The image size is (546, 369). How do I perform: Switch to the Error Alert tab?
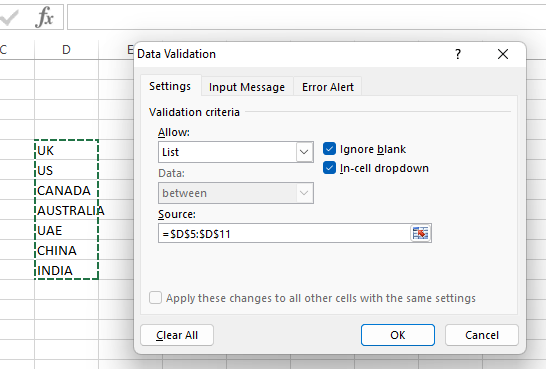tap(328, 87)
